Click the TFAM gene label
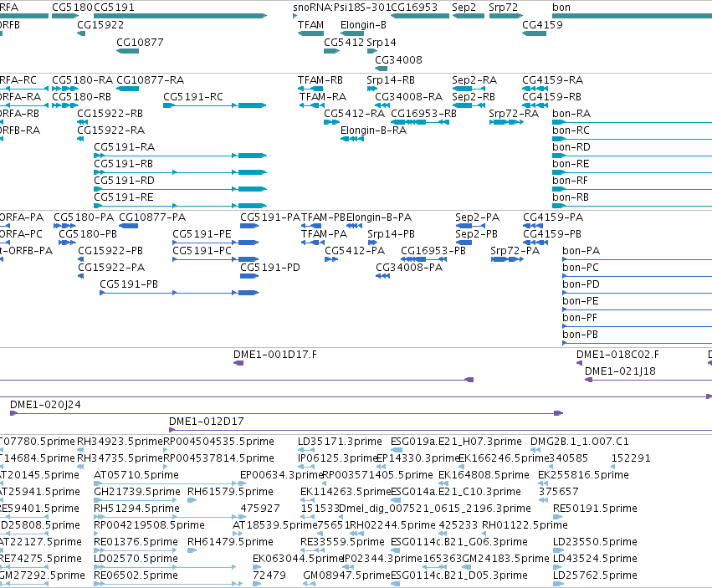This screenshot has height=588, width=712. point(310,24)
